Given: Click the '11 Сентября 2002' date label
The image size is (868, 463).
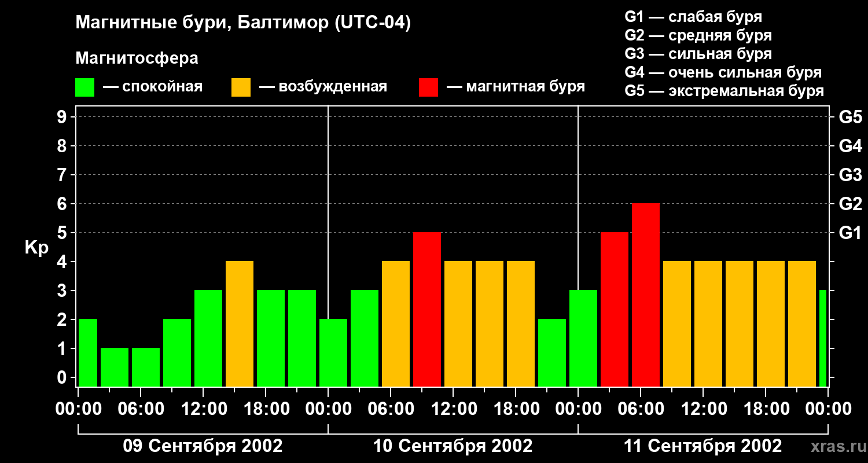Looking at the screenshot, I should (703, 446).
